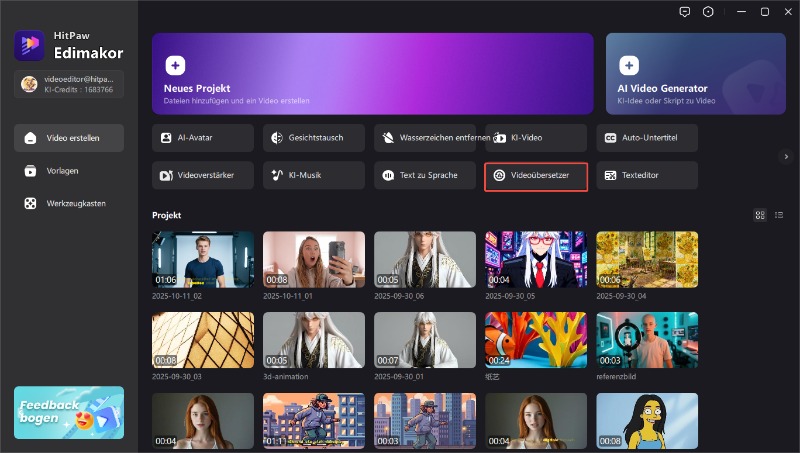Open project thumbnail 2025-10-11_01

tap(314, 260)
